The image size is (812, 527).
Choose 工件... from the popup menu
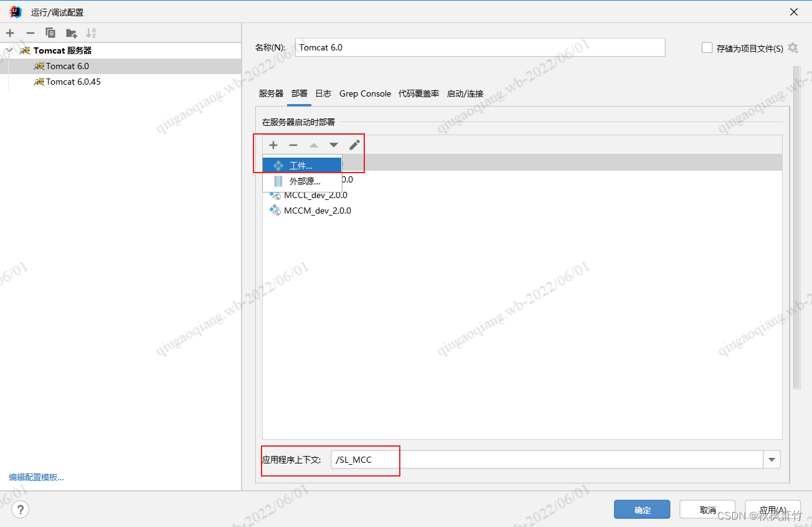[302, 166]
